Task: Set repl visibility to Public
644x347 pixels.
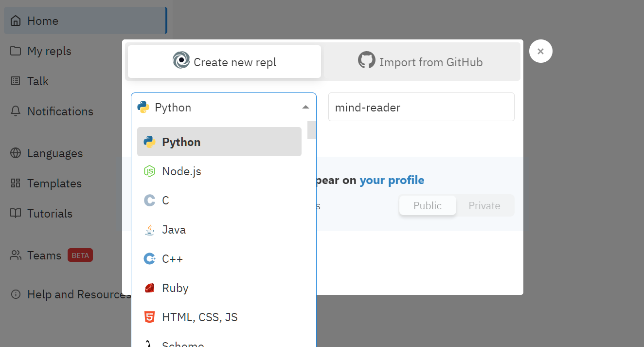Action: [428, 205]
